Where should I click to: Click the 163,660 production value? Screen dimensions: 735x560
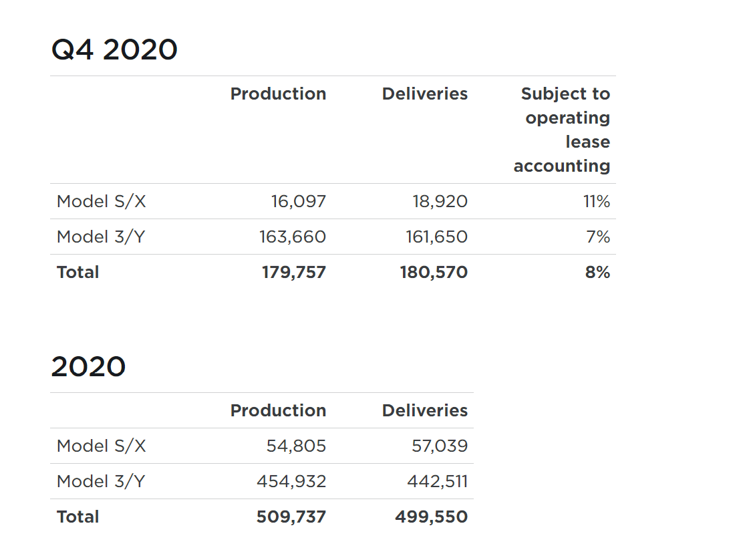pyautogui.click(x=293, y=237)
